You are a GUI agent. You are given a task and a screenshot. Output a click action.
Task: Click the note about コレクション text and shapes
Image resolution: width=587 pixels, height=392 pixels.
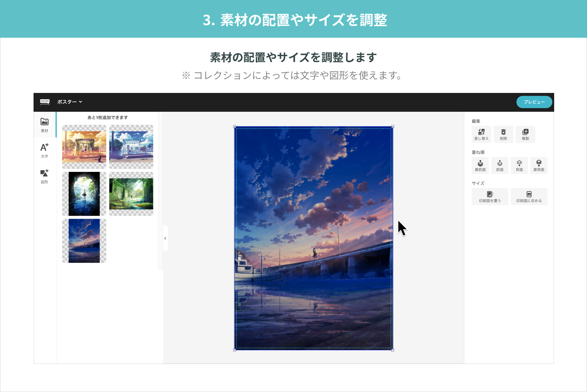(x=292, y=75)
